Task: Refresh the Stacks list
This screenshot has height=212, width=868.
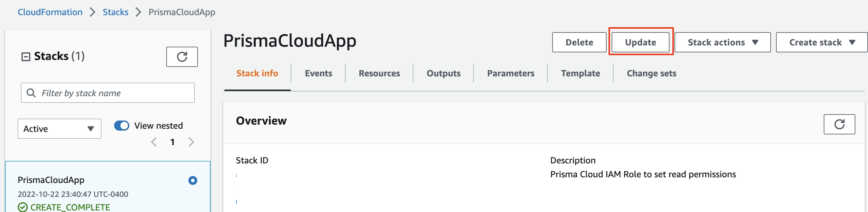Action: coord(182,56)
